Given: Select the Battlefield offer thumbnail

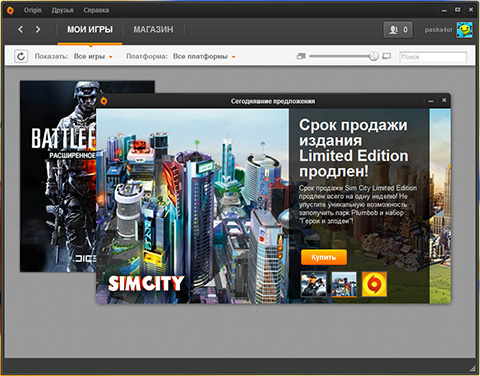Looking at the screenshot, I should [x=314, y=284].
